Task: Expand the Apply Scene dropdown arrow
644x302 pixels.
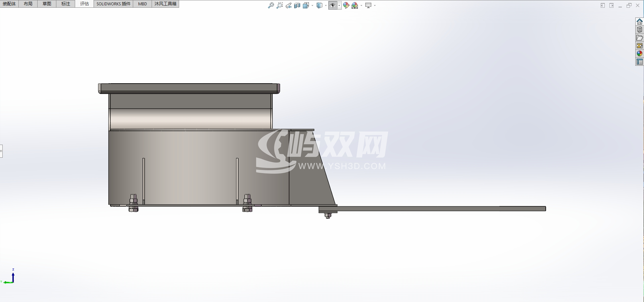Action: click(x=361, y=5)
